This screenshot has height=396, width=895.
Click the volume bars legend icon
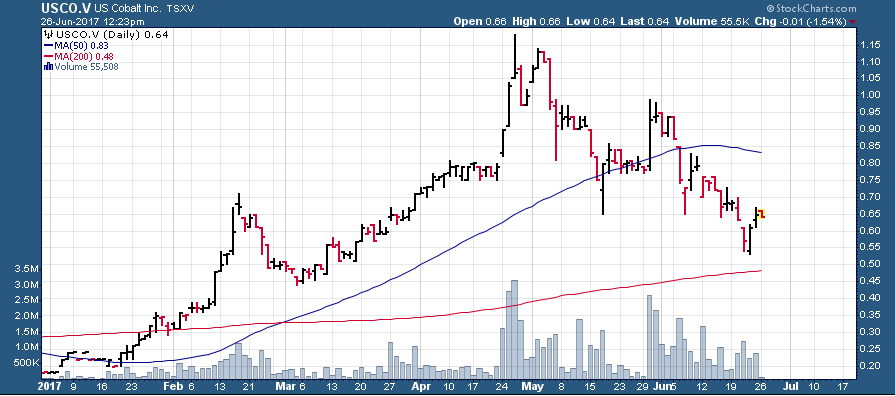coord(49,67)
